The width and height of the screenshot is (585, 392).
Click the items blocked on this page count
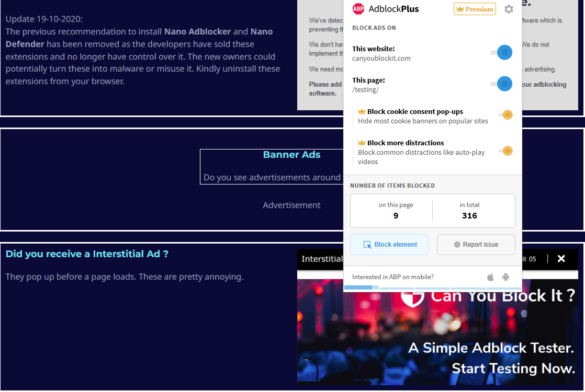pos(396,215)
